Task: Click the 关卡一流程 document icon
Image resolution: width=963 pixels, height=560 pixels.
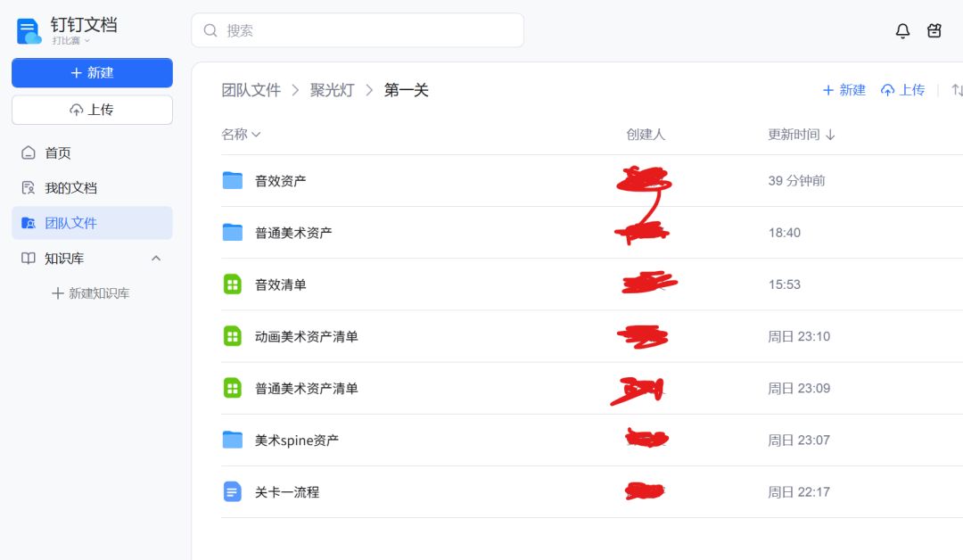Action: pyautogui.click(x=232, y=492)
